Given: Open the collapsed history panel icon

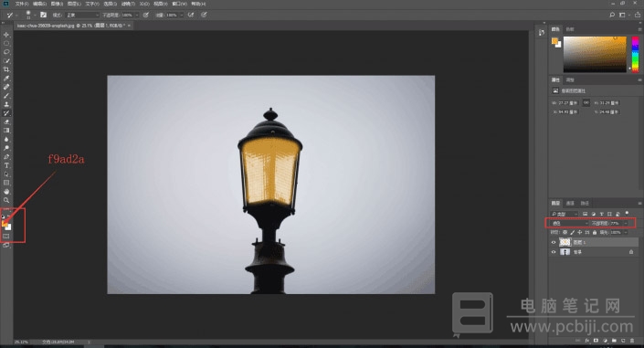Looking at the screenshot, I should coord(542,33).
